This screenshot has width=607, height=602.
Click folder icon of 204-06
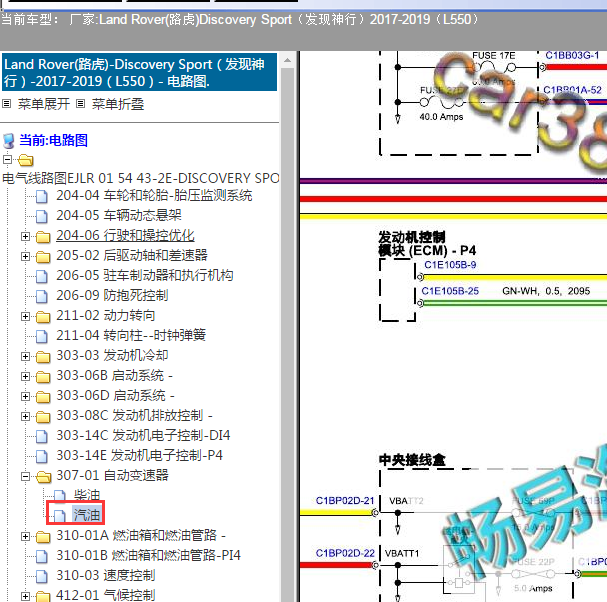43,237
